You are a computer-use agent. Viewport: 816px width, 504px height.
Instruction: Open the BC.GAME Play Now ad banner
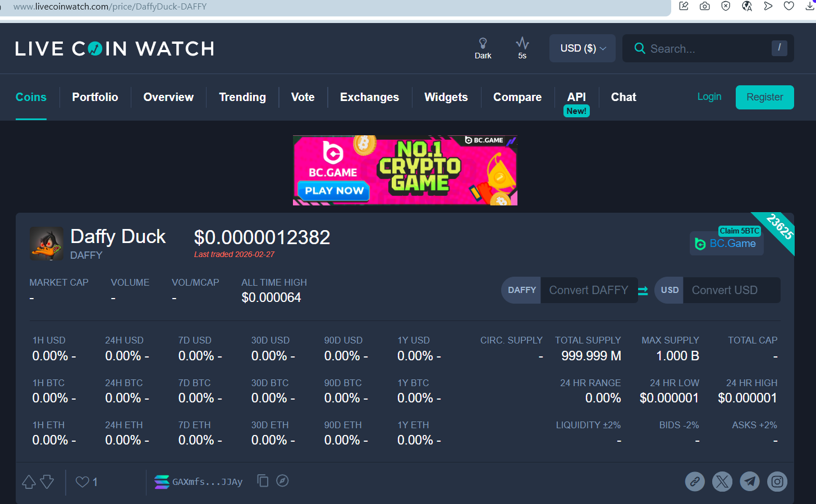click(x=405, y=170)
